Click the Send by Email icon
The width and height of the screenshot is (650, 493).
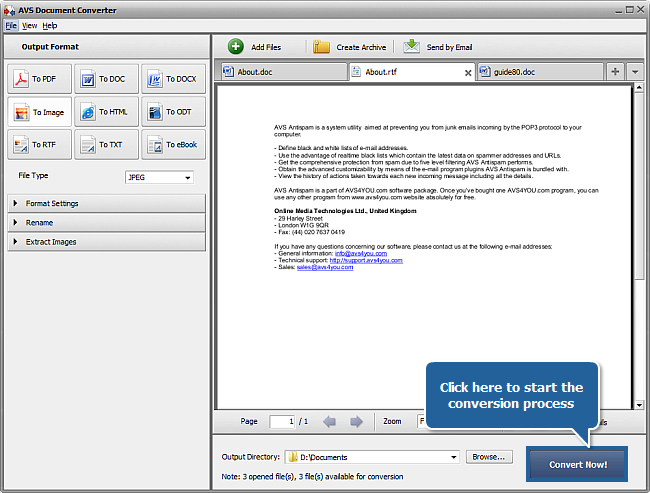[411, 46]
